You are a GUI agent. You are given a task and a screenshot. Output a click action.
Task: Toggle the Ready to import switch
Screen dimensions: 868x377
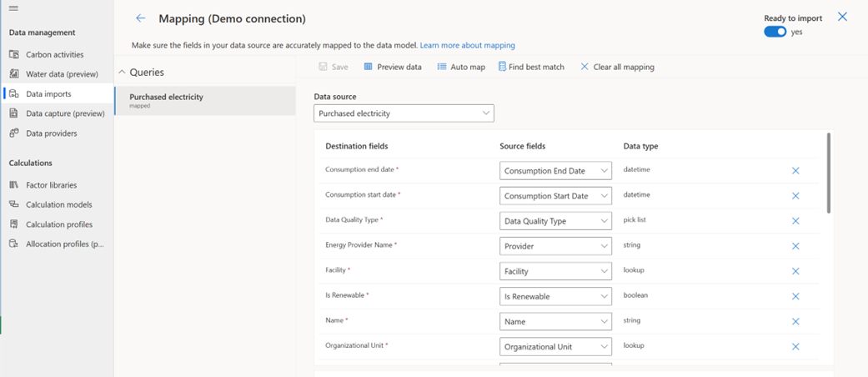click(x=775, y=32)
